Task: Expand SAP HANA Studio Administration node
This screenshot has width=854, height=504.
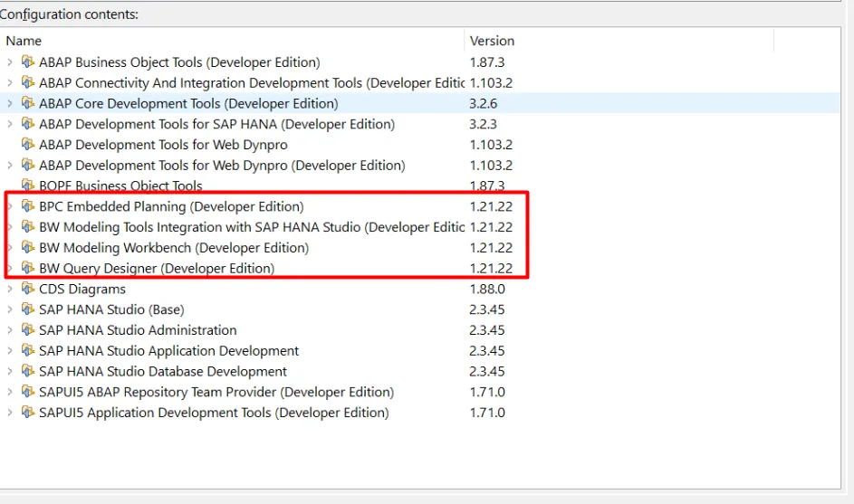Action: 9,330
